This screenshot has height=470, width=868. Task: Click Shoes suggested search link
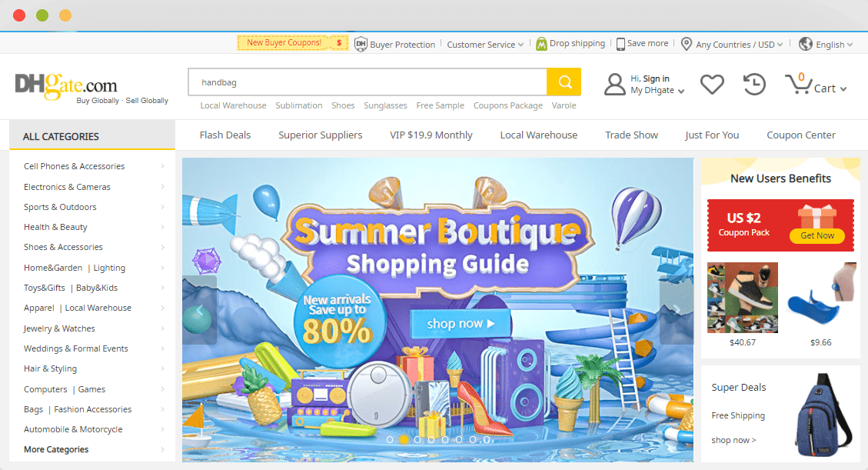coord(343,105)
